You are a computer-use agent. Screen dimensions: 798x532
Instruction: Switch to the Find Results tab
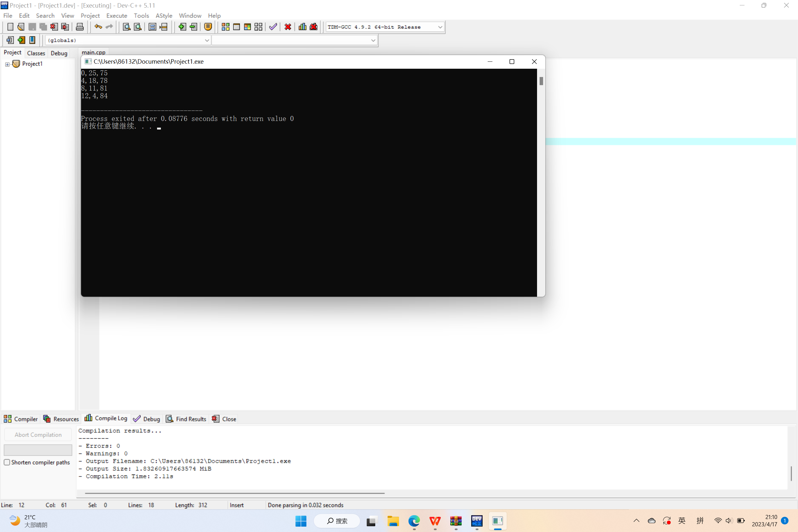pyautogui.click(x=186, y=419)
